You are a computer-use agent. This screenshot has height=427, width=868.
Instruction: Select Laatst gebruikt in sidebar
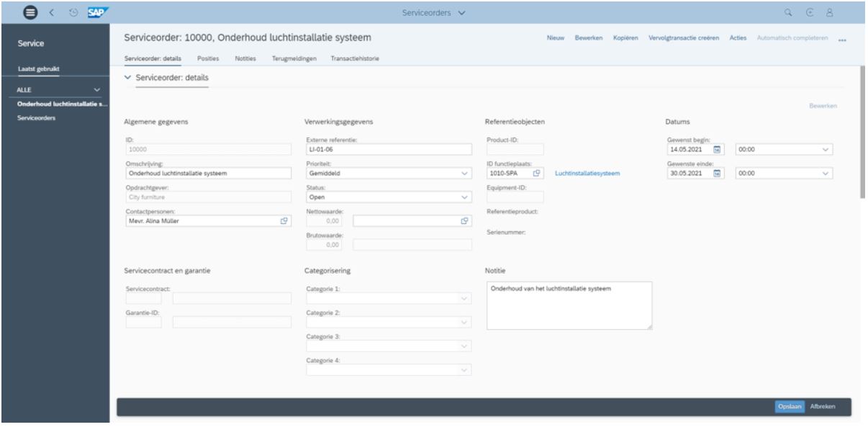click(x=37, y=70)
